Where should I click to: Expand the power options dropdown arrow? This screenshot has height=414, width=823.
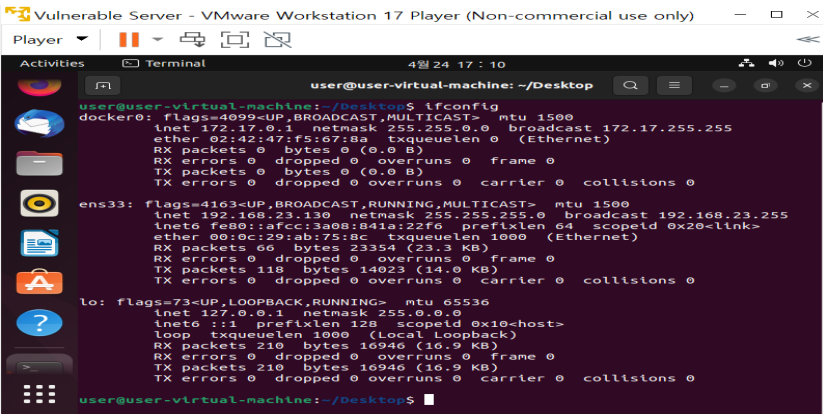pyautogui.click(x=157, y=39)
